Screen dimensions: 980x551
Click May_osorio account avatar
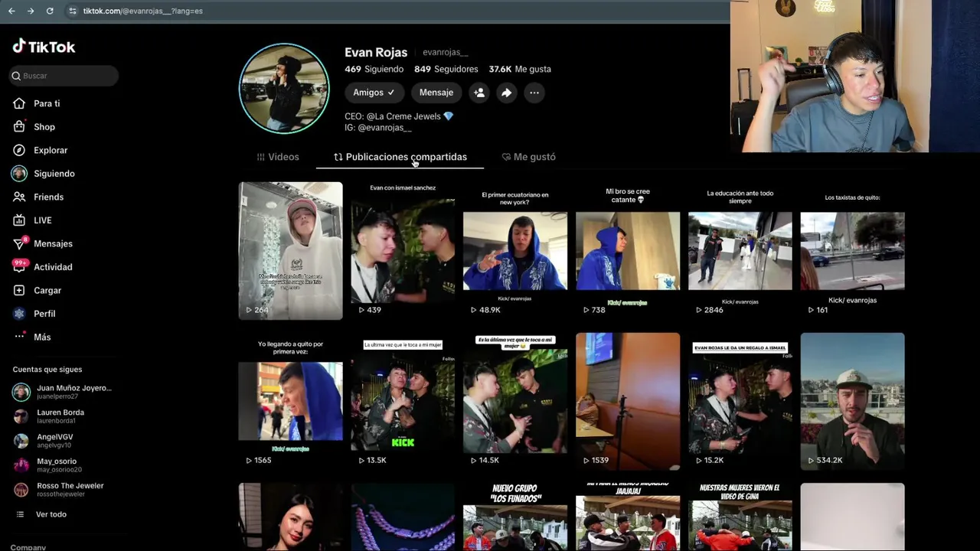pyautogui.click(x=21, y=465)
